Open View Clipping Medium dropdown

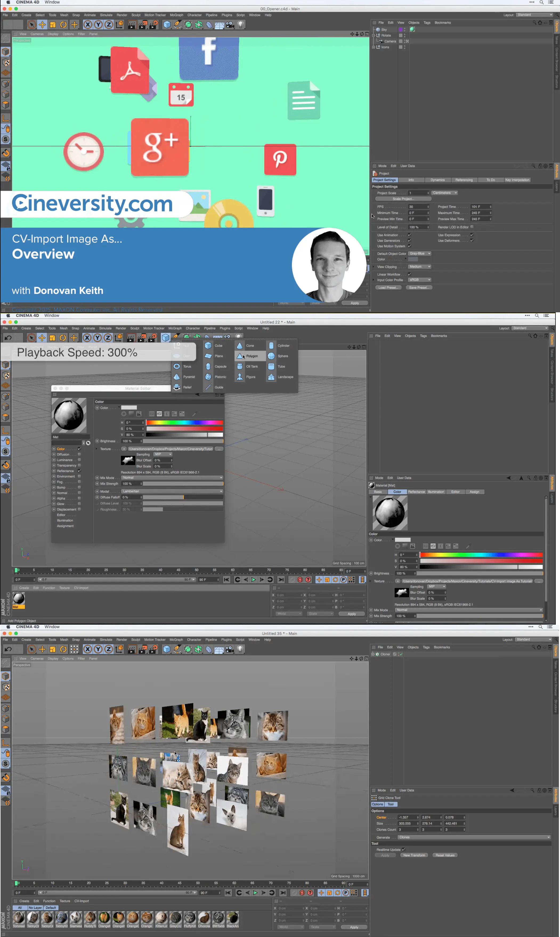[x=420, y=267]
